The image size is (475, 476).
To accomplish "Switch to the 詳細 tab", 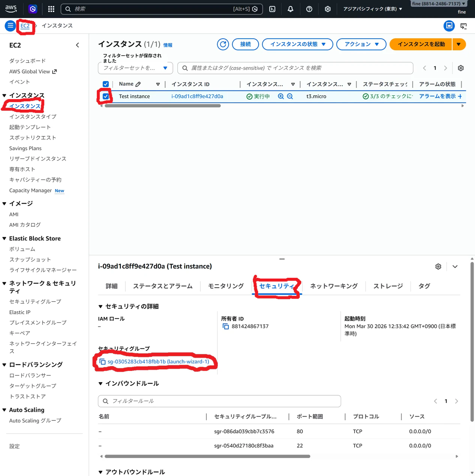I will (111, 286).
